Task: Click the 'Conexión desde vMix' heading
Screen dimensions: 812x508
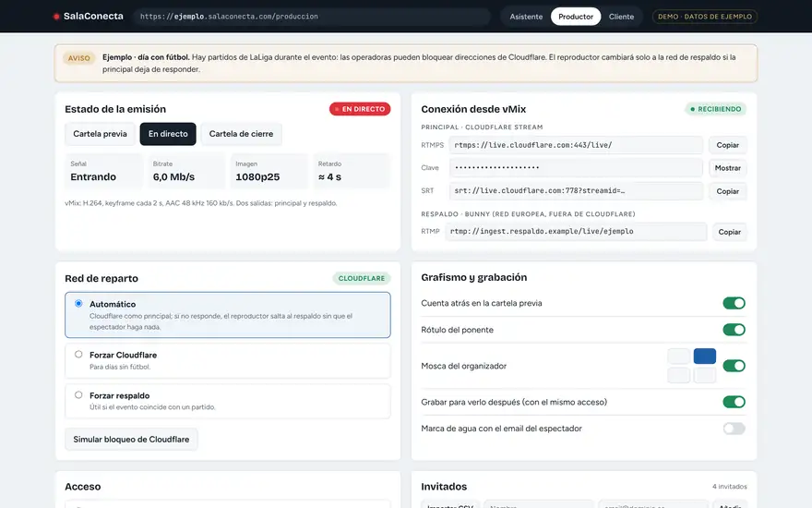Action: (473, 109)
